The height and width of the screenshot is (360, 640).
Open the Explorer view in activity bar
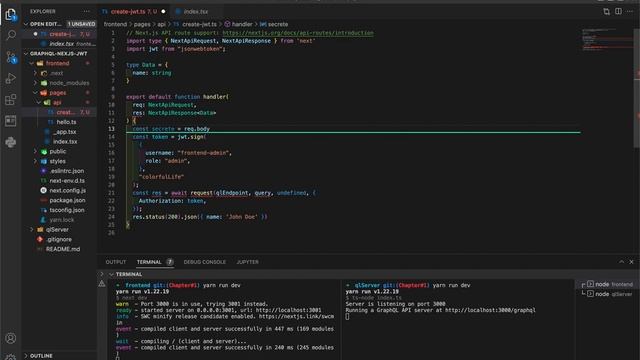pyautogui.click(x=11, y=15)
